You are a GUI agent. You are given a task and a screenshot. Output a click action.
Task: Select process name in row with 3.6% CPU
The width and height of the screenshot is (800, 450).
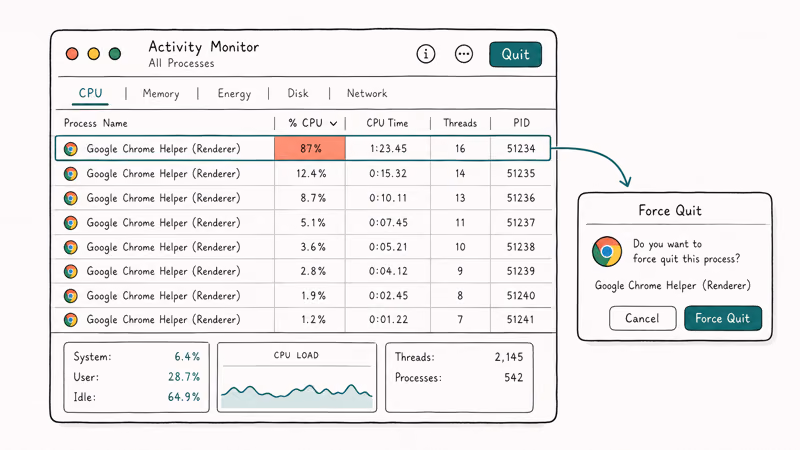pos(163,247)
